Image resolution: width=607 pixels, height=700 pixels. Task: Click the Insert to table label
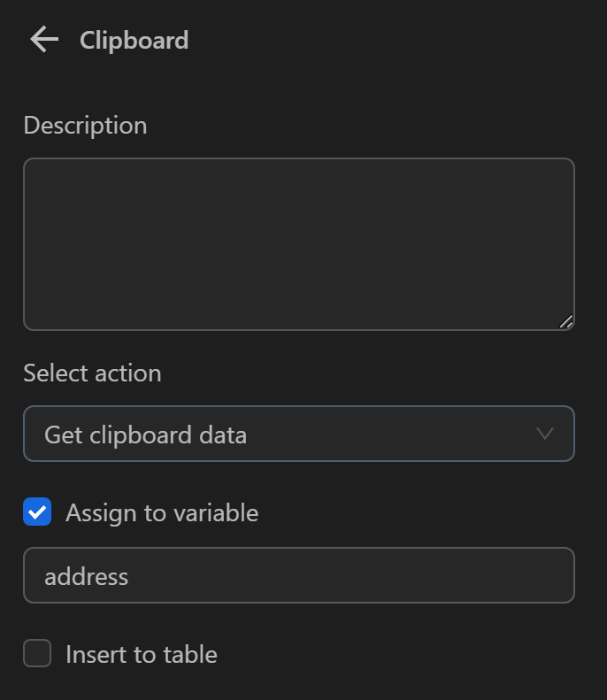142,654
